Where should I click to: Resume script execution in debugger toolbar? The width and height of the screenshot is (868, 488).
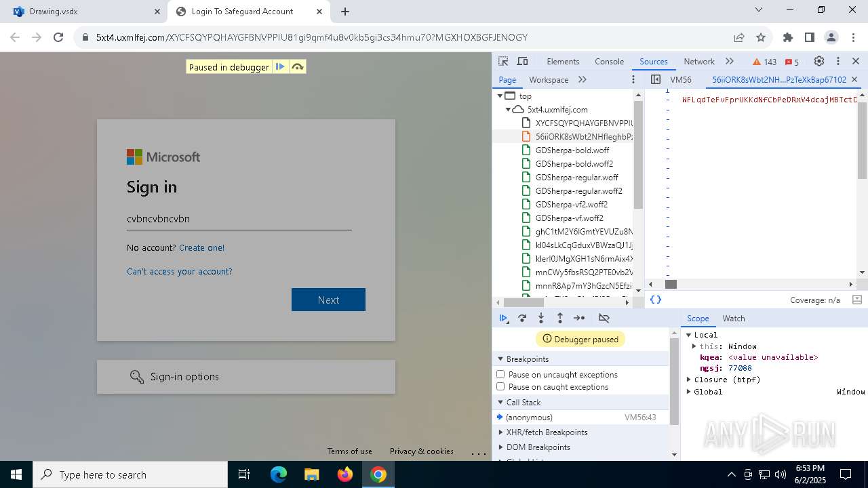[x=504, y=318]
